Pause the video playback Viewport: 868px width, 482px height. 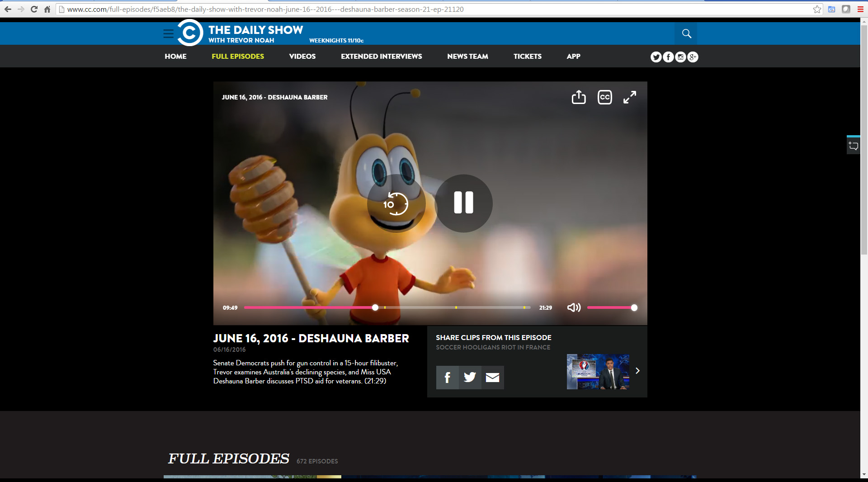(x=463, y=203)
